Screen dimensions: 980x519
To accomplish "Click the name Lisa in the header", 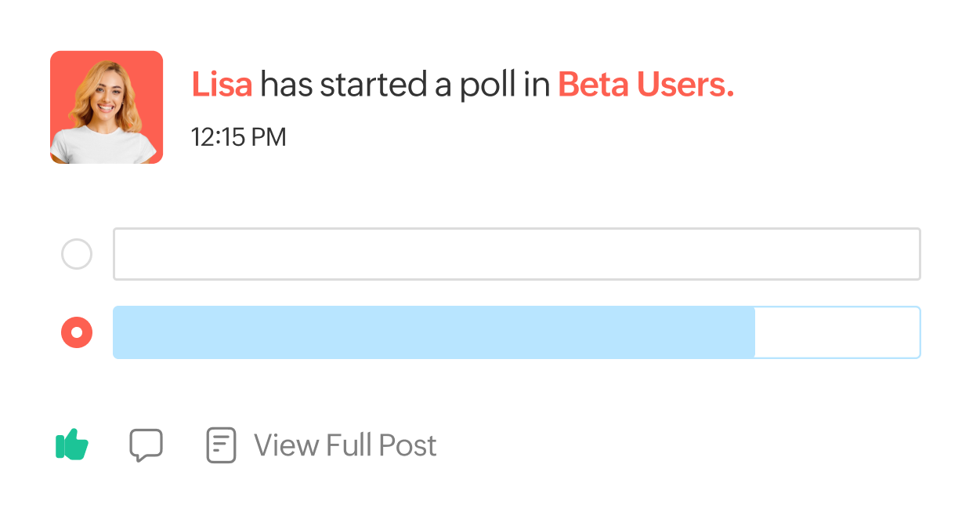I will click(x=222, y=85).
